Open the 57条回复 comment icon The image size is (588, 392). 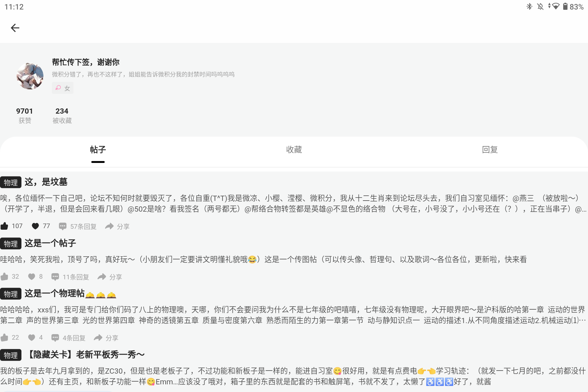tap(63, 226)
